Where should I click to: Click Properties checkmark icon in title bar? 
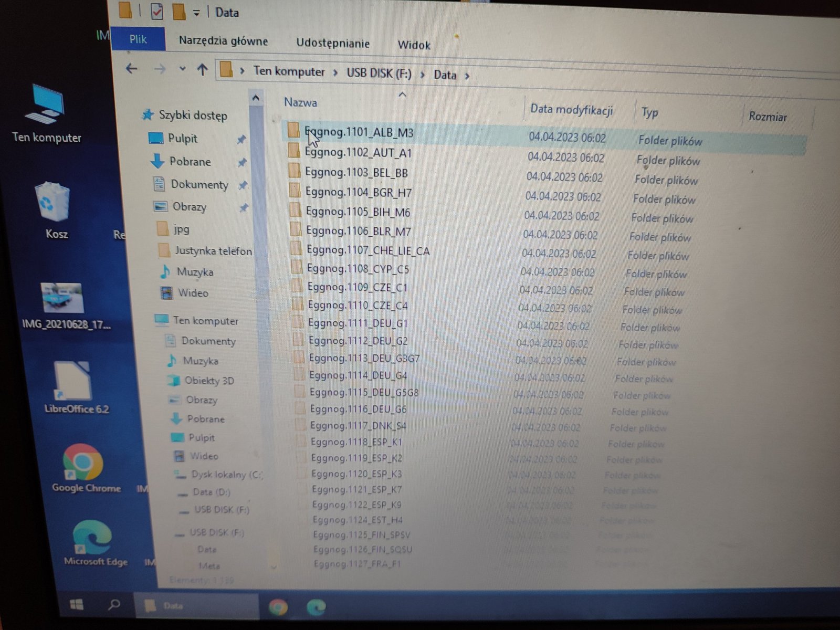[156, 11]
